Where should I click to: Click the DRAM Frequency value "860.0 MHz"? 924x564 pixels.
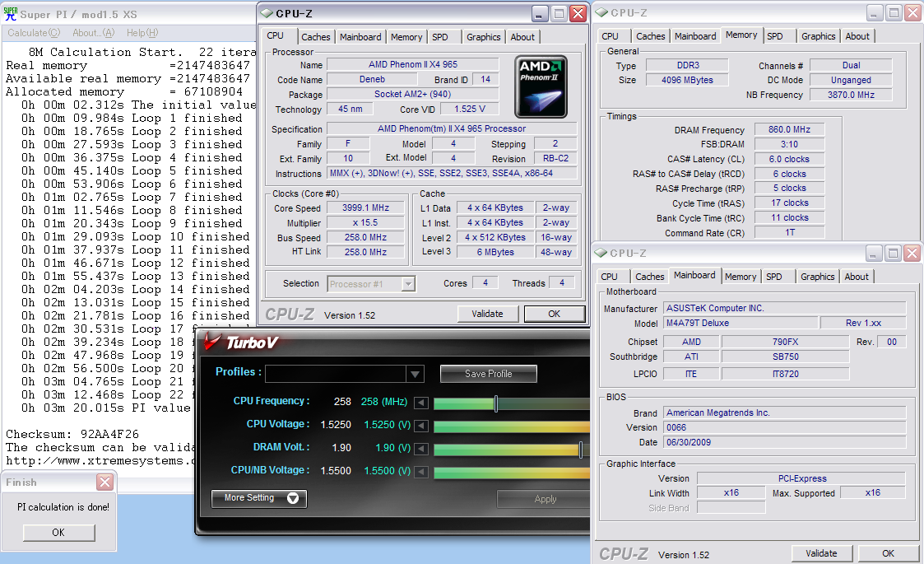(790, 129)
